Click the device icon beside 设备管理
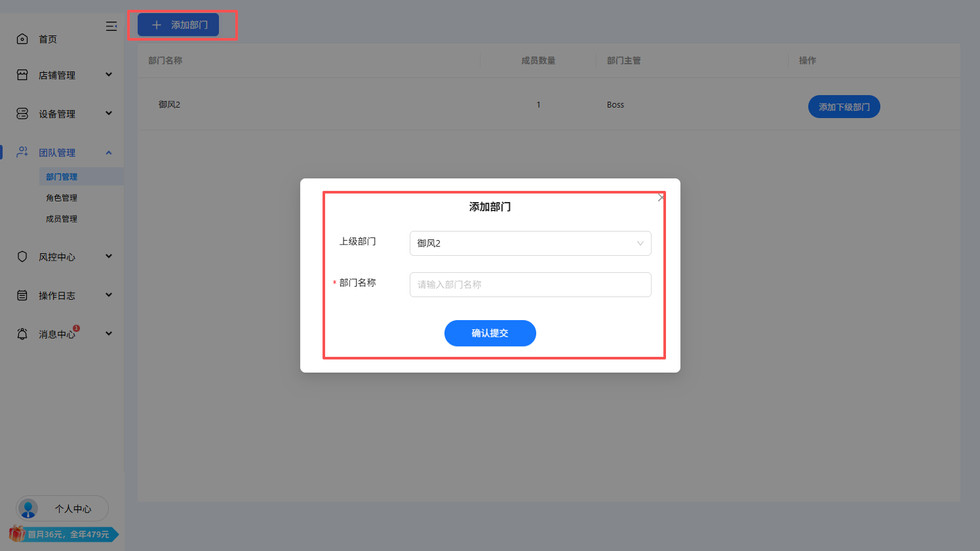980x551 pixels. tap(23, 113)
